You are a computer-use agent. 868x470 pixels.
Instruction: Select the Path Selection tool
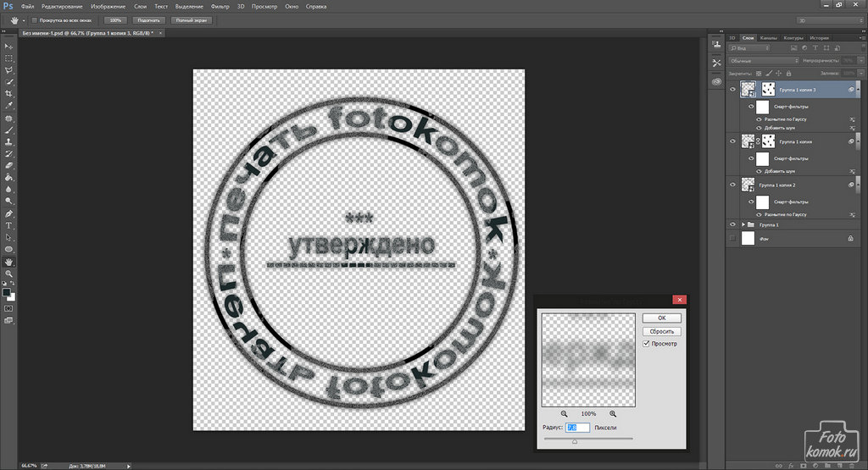[x=8, y=237]
